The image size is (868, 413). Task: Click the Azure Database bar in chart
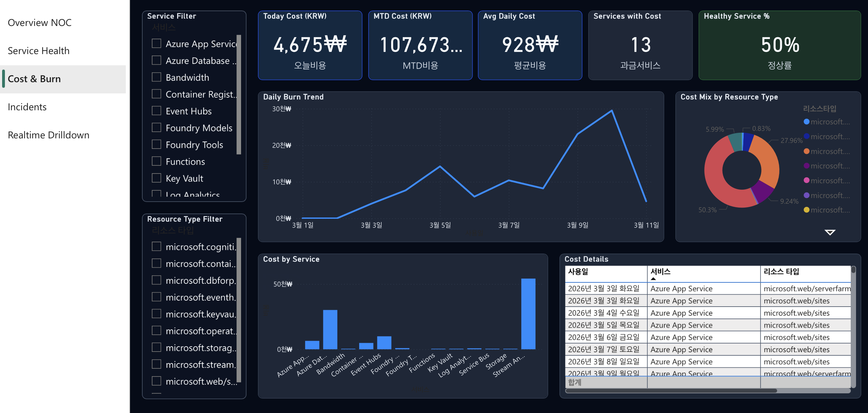click(x=330, y=329)
